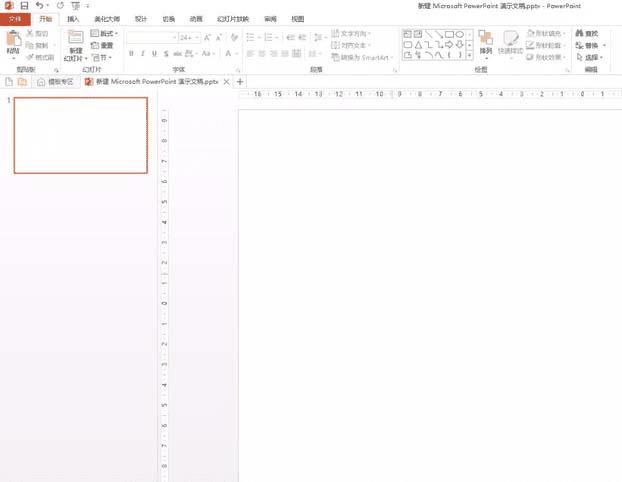The image size is (622, 482).
Task: Select the straight line shape
Action: (428, 34)
